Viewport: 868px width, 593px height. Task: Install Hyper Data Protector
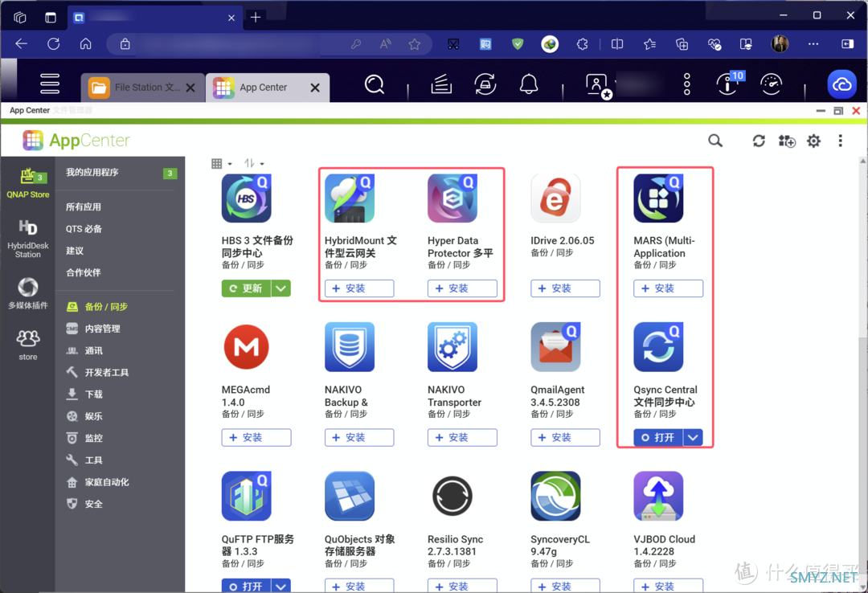tap(462, 288)
